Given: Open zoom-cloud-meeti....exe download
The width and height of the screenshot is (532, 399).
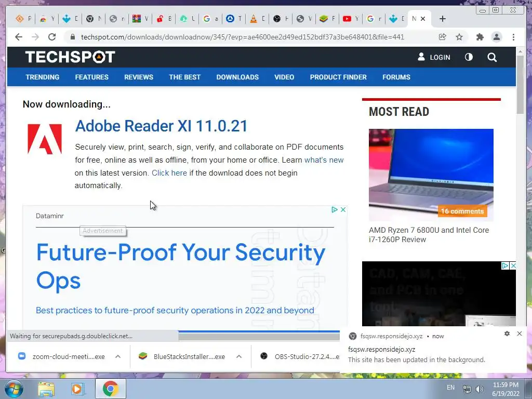Looking at the screenshot, I should point(61,356).
